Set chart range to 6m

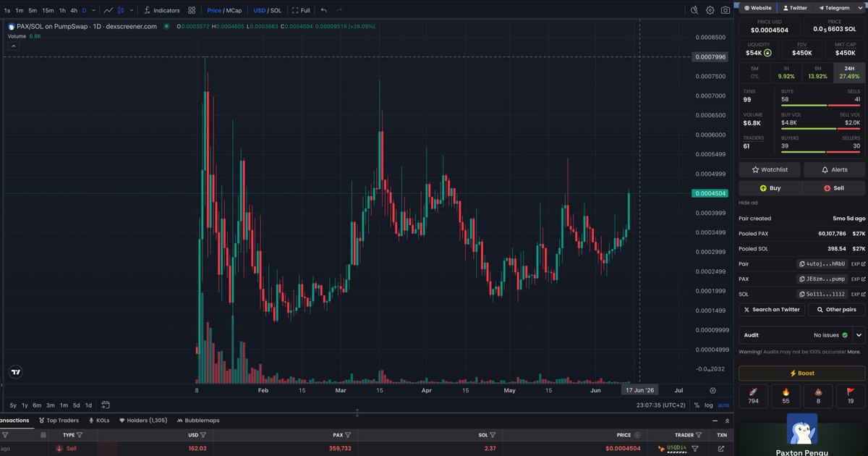[37, 405]
